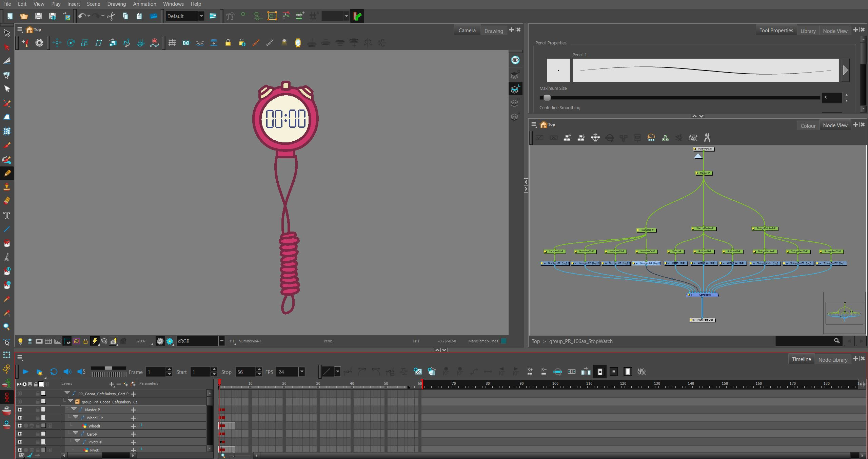This screenshot has height=459, width=868.
Task: Switch to the Library tab
Action: tap(808, 31)
